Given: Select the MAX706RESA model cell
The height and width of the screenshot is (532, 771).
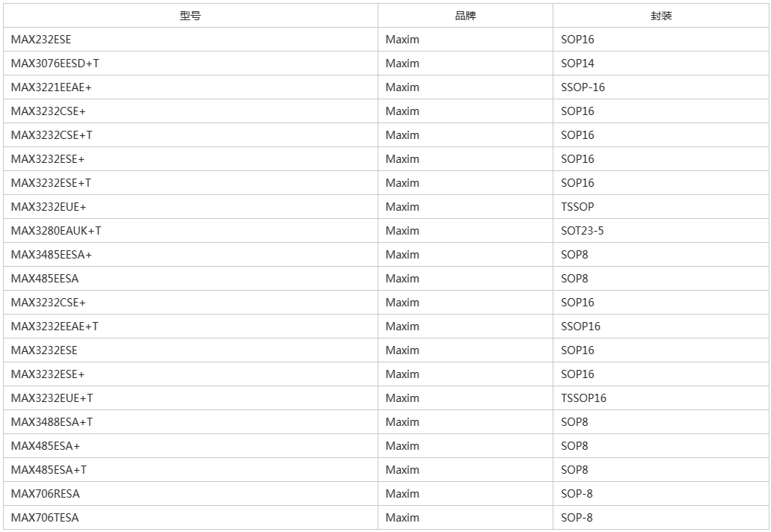Looking at the screenshot, I should (190, 494).
